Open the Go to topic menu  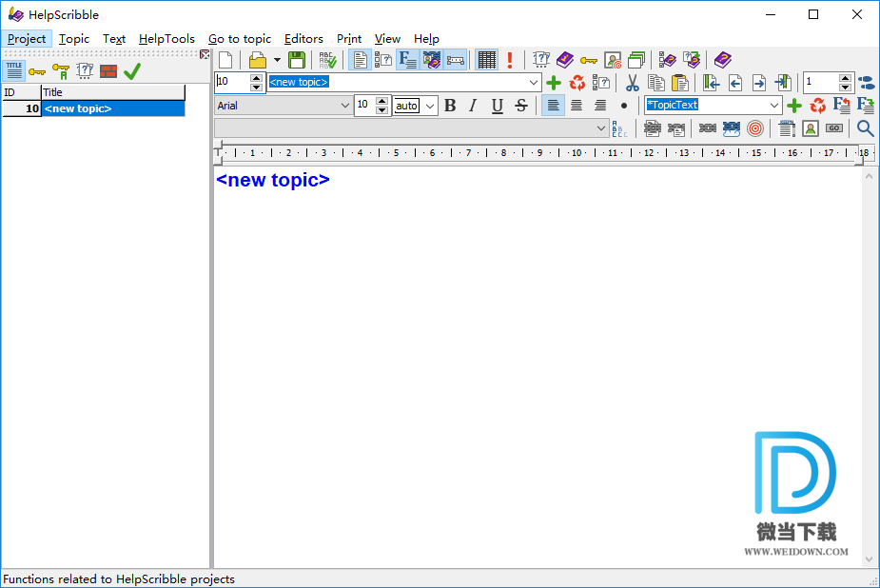coord(240,39)
